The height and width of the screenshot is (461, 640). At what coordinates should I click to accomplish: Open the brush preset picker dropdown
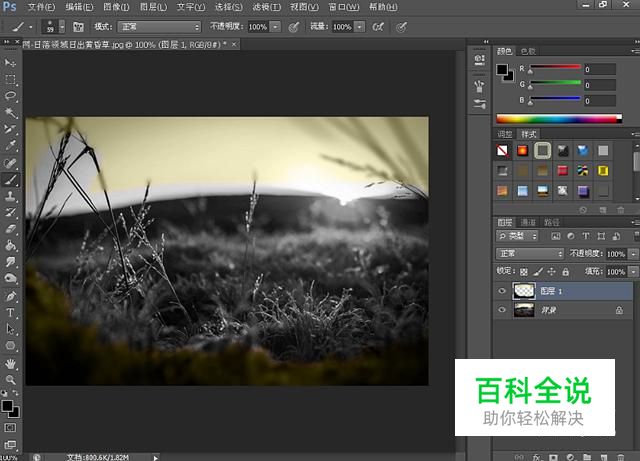tap(62, 27)
